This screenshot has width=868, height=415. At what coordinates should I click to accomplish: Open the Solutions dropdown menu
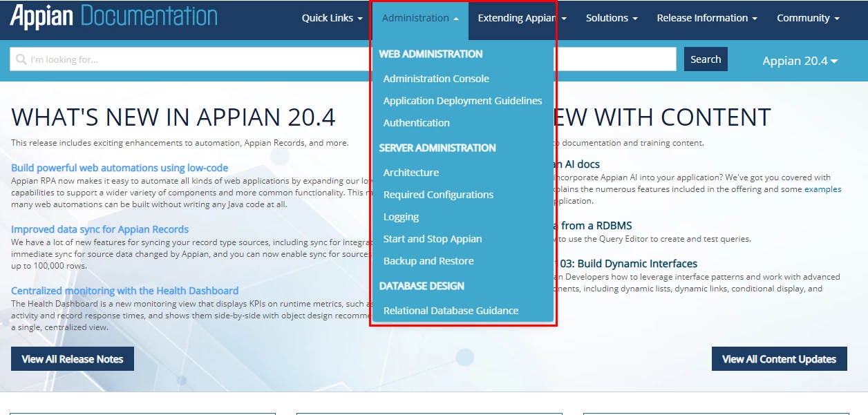[x=612, y=18]
